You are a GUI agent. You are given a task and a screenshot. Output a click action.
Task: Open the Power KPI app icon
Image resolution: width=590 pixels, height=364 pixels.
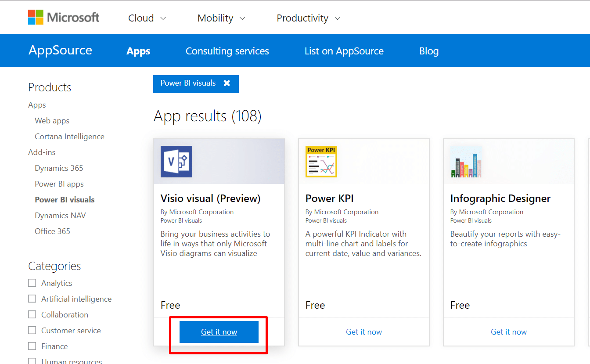click(x=321, y=162)
